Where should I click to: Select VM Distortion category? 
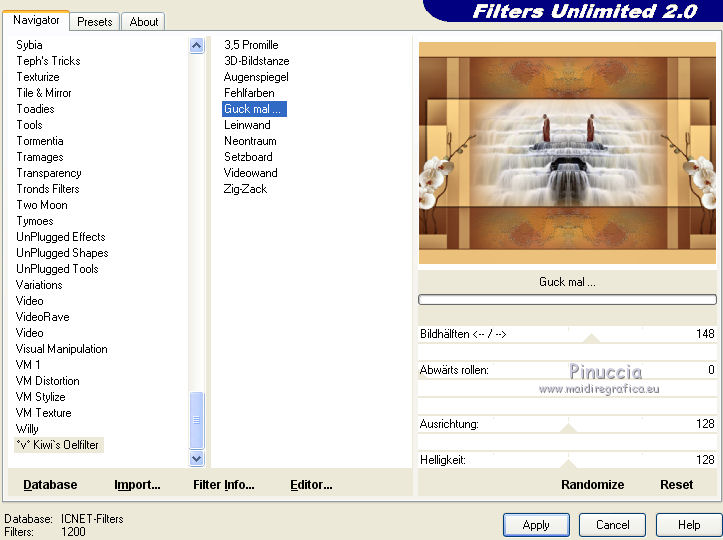pyautogui.click(x=47, y=381)
